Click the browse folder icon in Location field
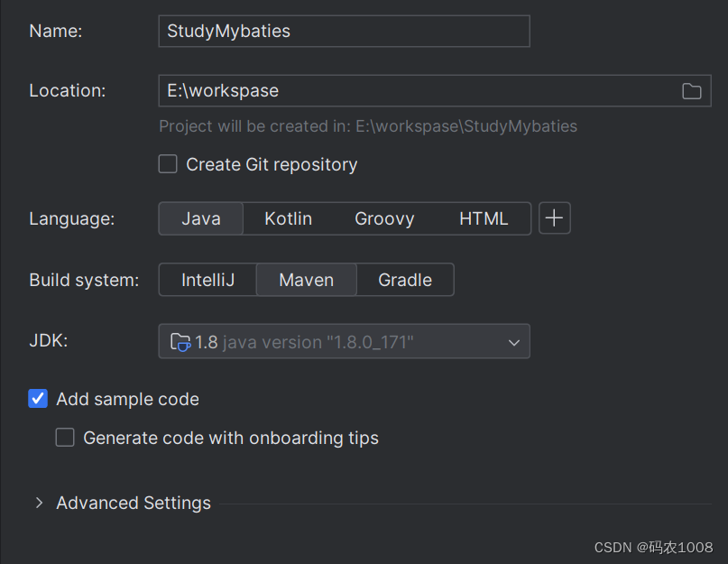 click(x=691, y=91)
